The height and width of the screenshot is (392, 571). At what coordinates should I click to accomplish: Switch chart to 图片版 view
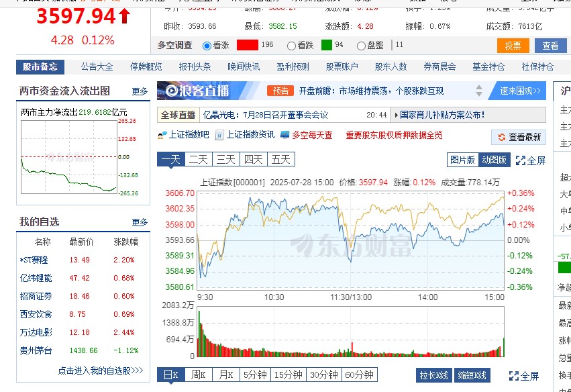(x=462, y=159)
